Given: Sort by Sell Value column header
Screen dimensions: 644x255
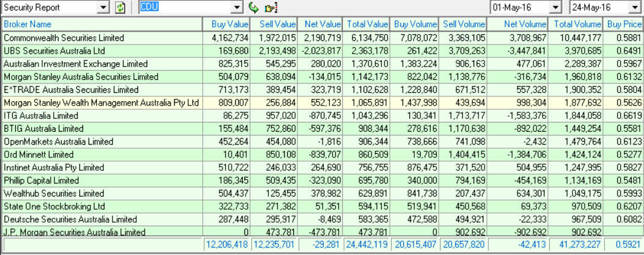Looking at the screenshot, I should tap(274, 24).
